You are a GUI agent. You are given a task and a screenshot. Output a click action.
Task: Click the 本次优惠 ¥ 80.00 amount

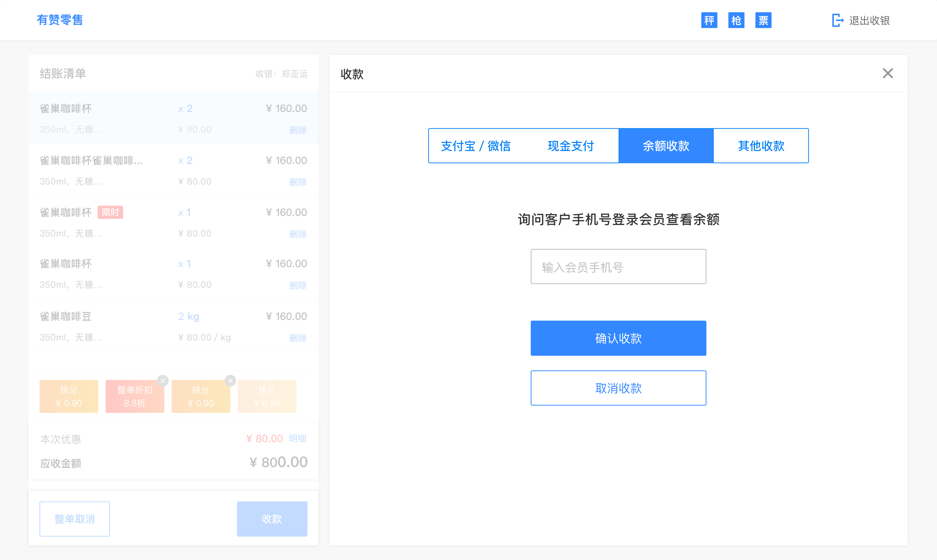pos(264,438)
